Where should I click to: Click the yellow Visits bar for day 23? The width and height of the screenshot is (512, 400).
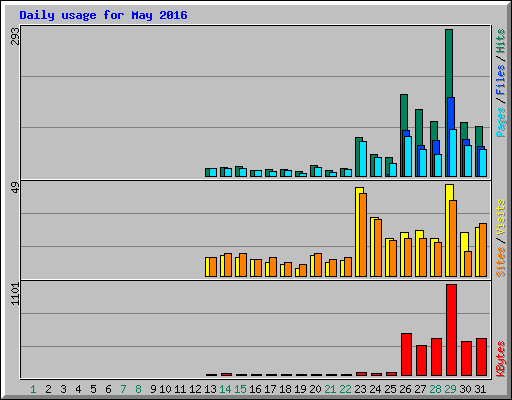[x=358, y=232]
